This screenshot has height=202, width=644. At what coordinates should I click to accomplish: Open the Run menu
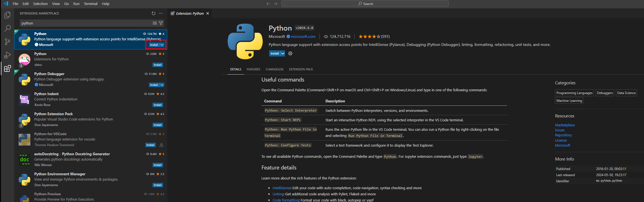pos(76,4)
